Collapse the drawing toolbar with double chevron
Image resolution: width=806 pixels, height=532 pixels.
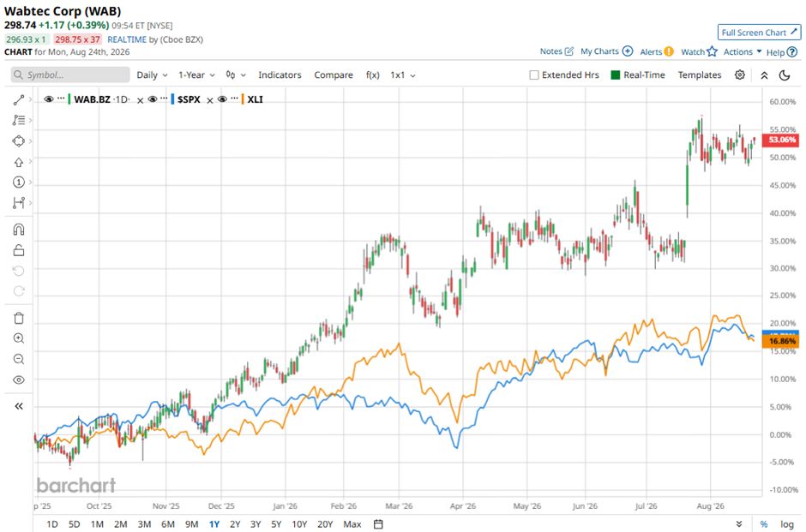point(19,406)
